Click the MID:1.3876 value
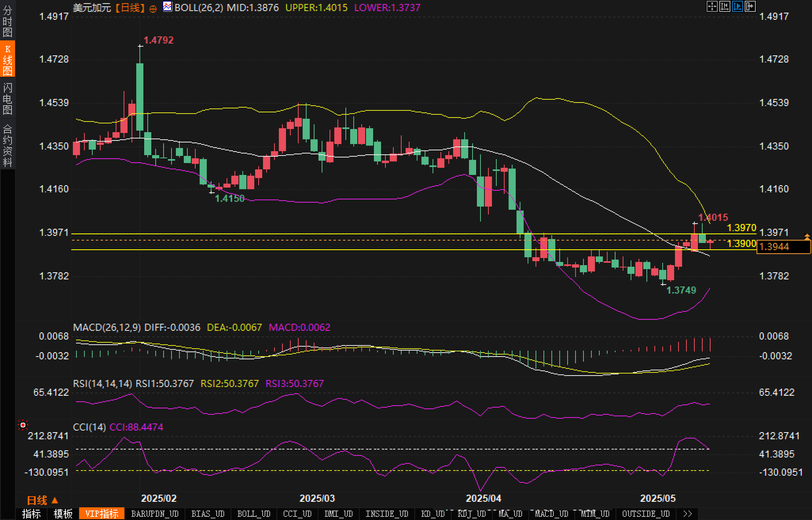The width and height of the screenshot is (812, 520). [253, 8]
